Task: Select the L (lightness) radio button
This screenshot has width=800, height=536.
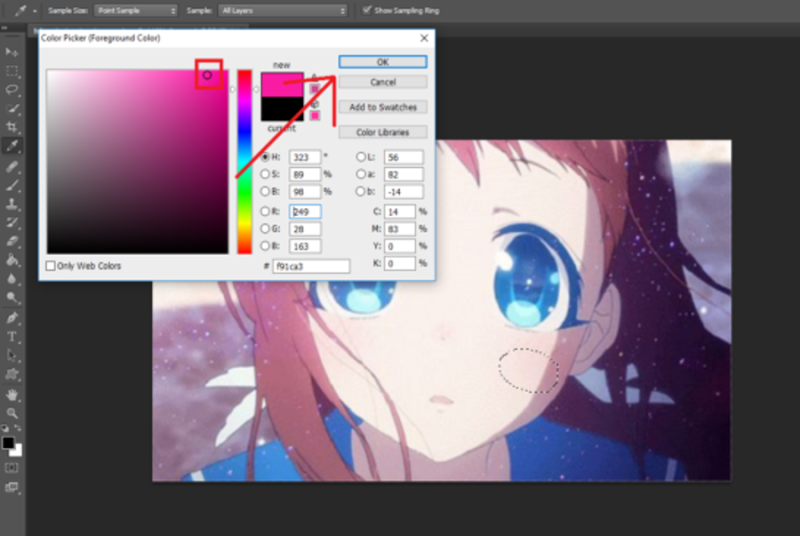Action: [361, 157]
